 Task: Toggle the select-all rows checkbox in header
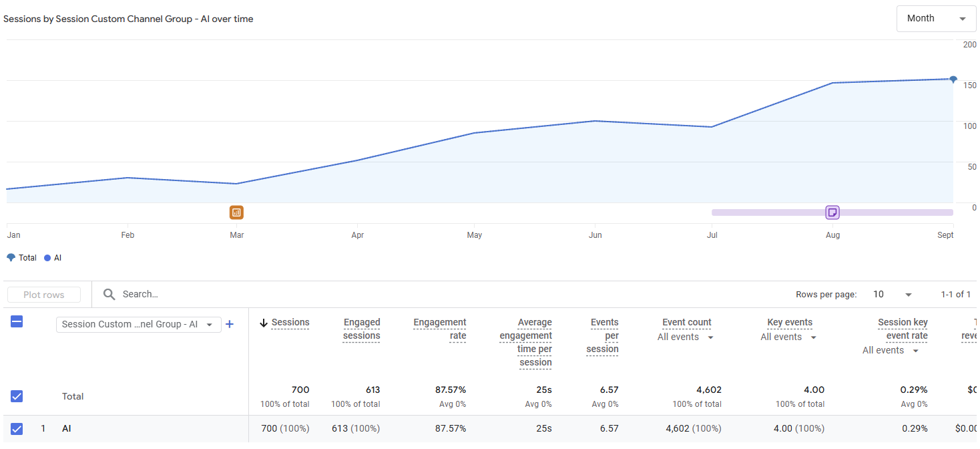pos(17,321)
